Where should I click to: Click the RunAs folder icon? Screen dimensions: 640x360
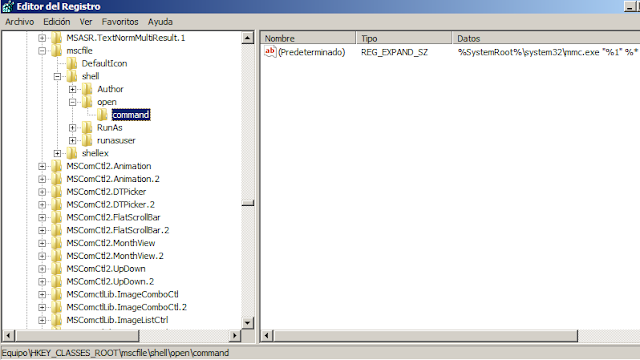tap(87, 127)
